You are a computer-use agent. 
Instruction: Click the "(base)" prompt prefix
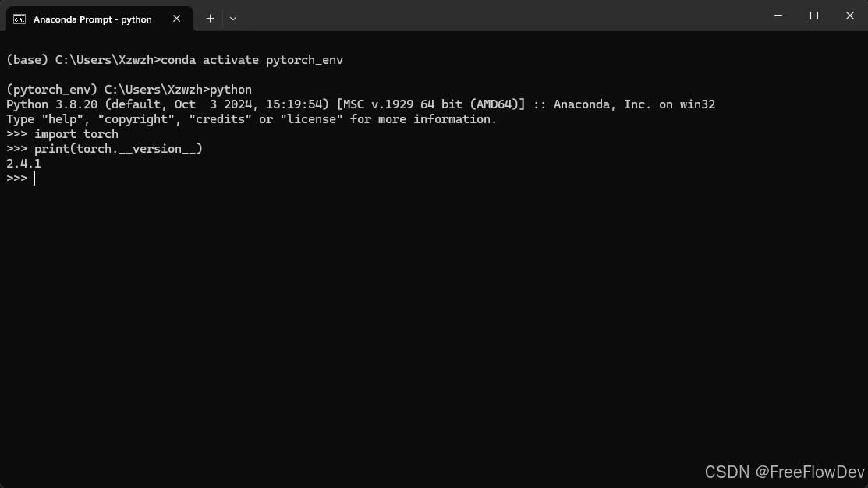click(27, 60)
